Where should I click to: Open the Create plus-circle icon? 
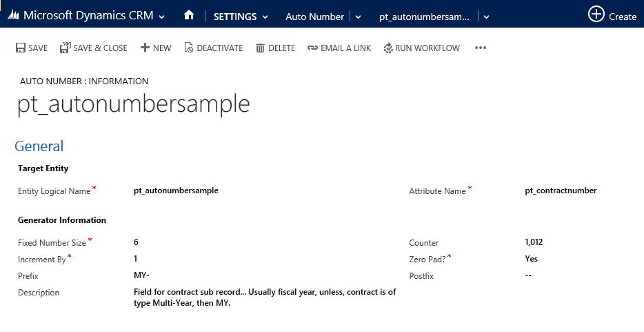(x=596, y=14)
